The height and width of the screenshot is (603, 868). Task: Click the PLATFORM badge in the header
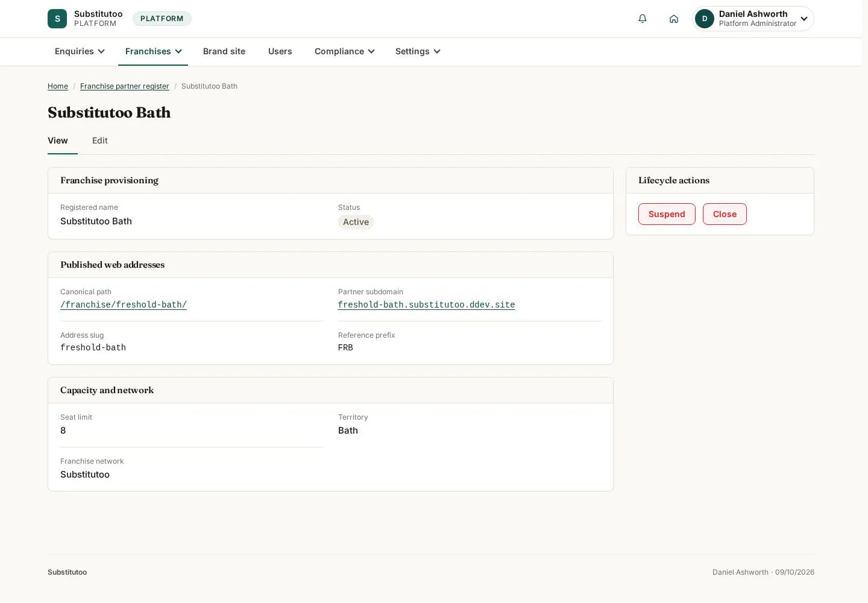tap(162, 19)
